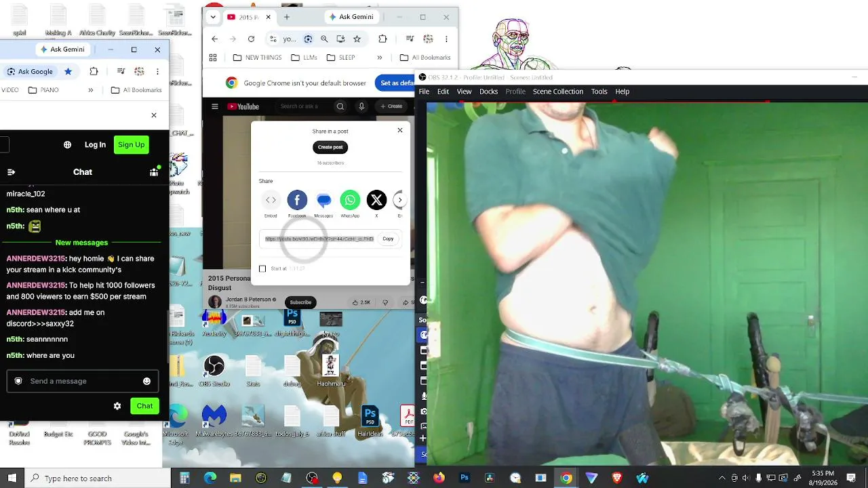The height and width of the screenshot is (488, 868).
Task: Open a new tab in the YouTube Chrome window
Action: click(287, 17)
